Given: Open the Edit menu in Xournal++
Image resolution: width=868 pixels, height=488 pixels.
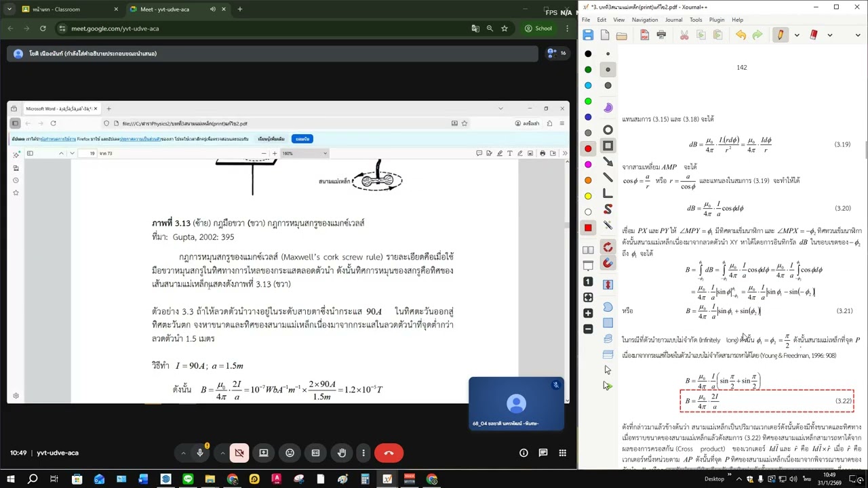Looking at the screenshot, I should click(x=601, y=20).
